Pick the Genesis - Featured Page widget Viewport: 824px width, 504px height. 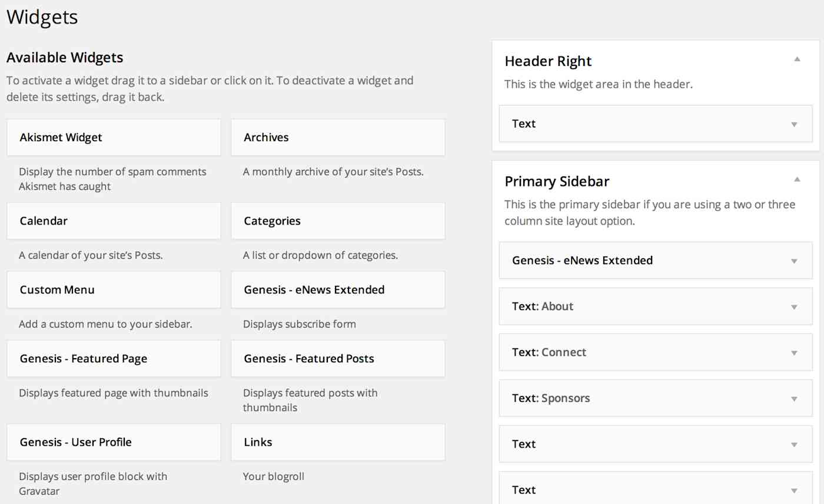(x=114, y=359)
